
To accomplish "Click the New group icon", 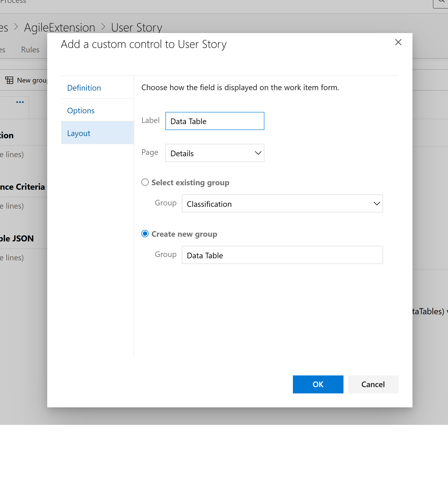I will pos(9,80).
